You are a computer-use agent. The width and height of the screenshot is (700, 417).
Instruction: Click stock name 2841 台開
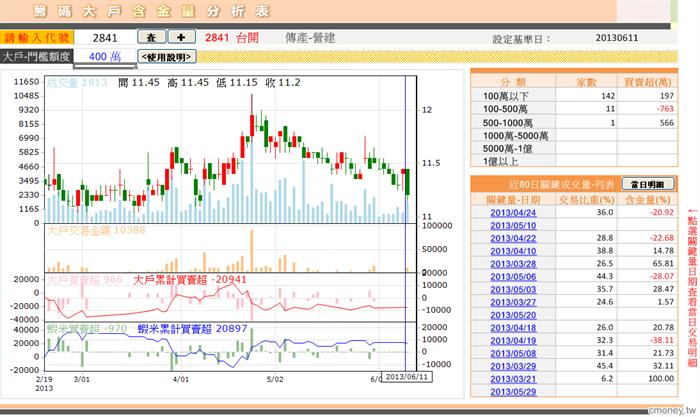(x=232, y=38)
